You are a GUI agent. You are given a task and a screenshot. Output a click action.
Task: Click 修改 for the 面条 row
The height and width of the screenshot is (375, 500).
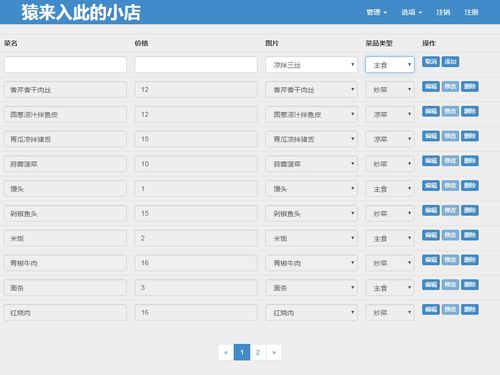click(450, 285)
